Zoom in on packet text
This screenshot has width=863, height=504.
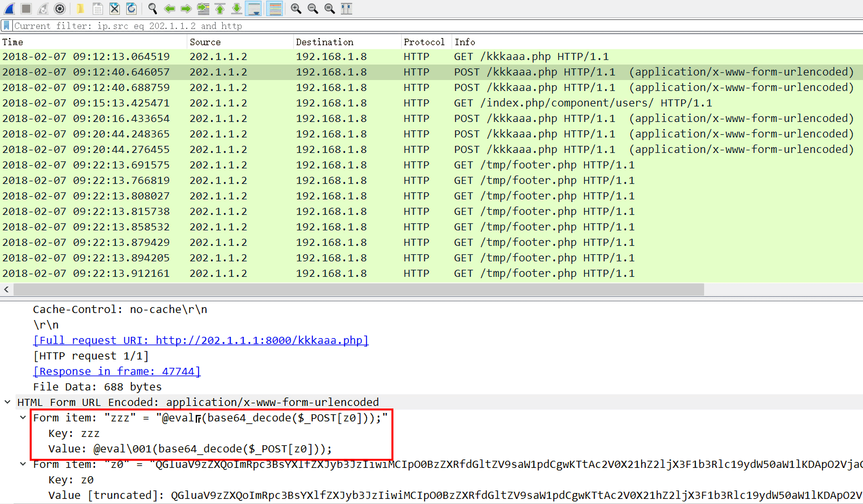296,9
